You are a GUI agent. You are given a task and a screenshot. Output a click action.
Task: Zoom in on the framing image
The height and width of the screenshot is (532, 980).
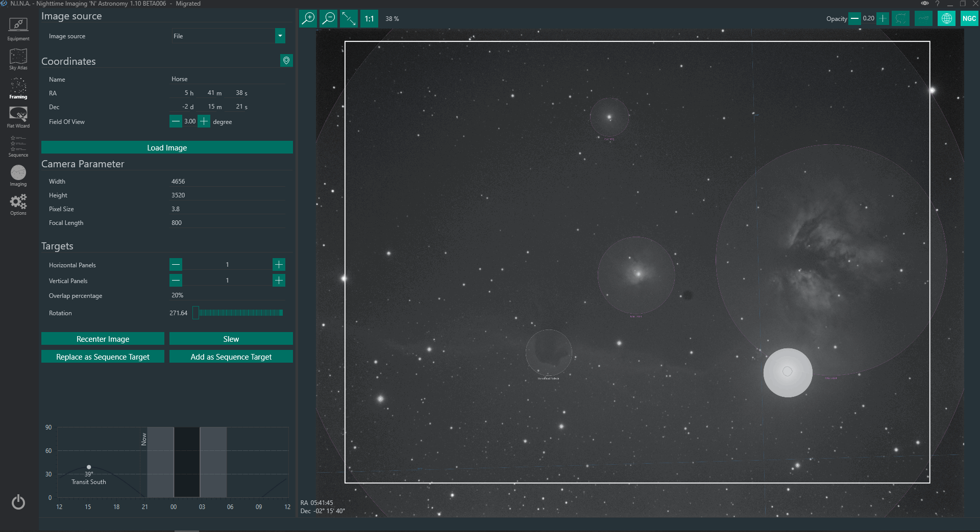click(308, 19)
